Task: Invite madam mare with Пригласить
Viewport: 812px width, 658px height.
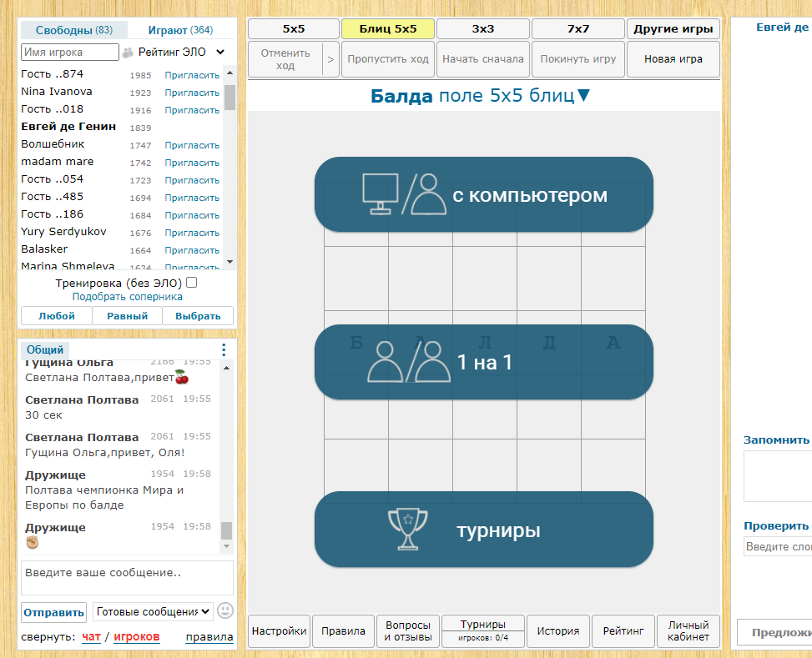Action: click(x=192, y=163)
